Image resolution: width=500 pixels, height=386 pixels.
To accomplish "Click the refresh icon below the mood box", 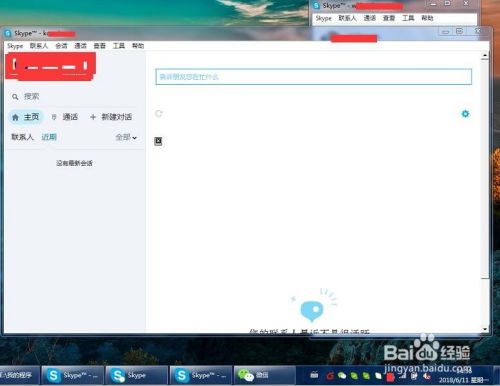I will pyautogui.click(x=159, y=114).
